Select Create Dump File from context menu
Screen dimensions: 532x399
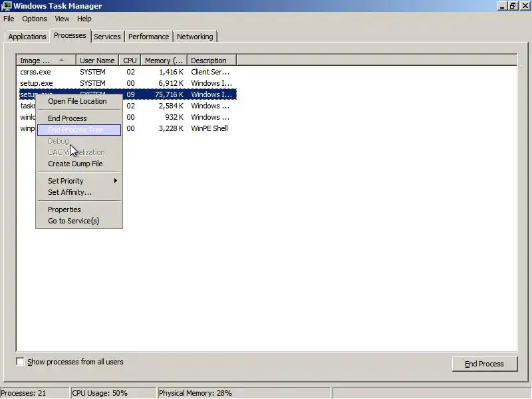coord(79,164)
